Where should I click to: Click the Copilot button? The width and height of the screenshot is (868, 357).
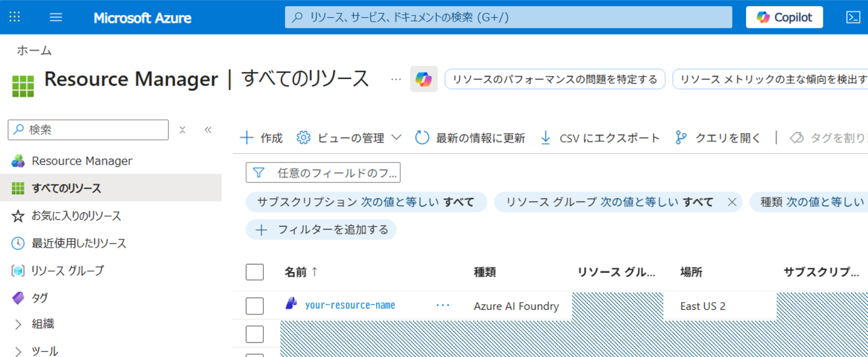coord(784,17)
